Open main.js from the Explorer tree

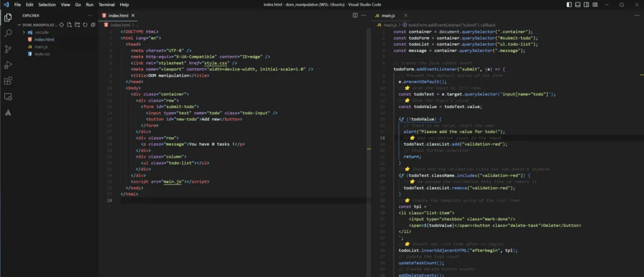click(x=41, y=46)
